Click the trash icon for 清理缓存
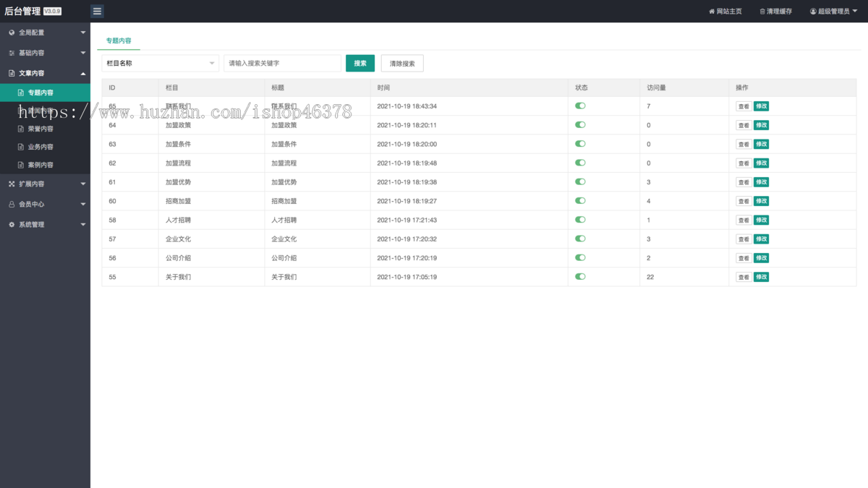868x488 pixels. tap(762, 12)
